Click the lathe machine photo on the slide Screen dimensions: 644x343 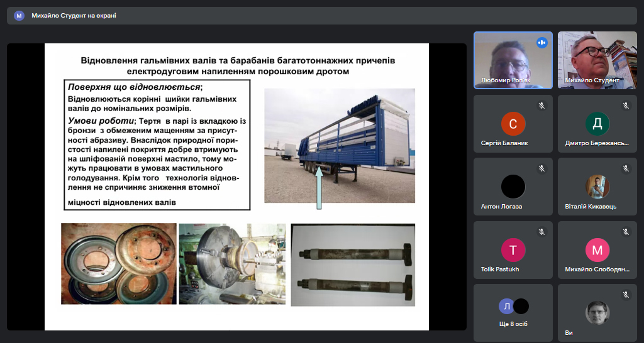[232, 264]
